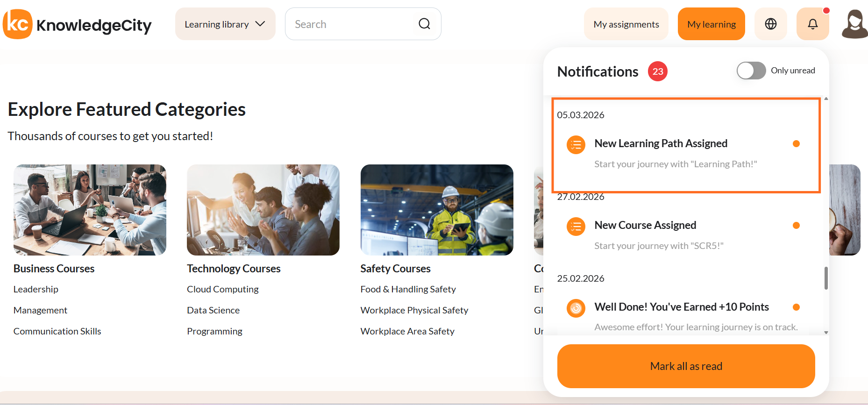Select the Management category link
Viewport: 868px width, 405px height.
click(x=40, y=310)
